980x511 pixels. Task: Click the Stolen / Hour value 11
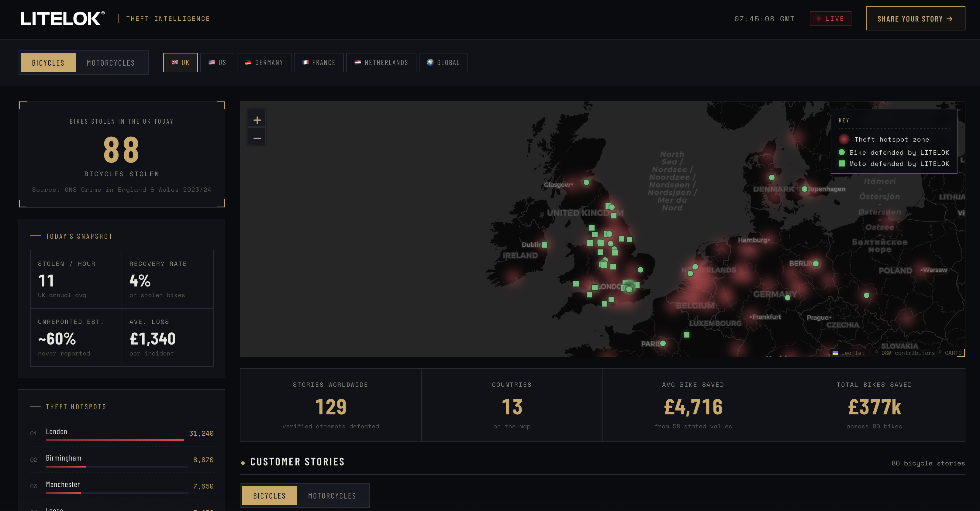tap(46, 281)
